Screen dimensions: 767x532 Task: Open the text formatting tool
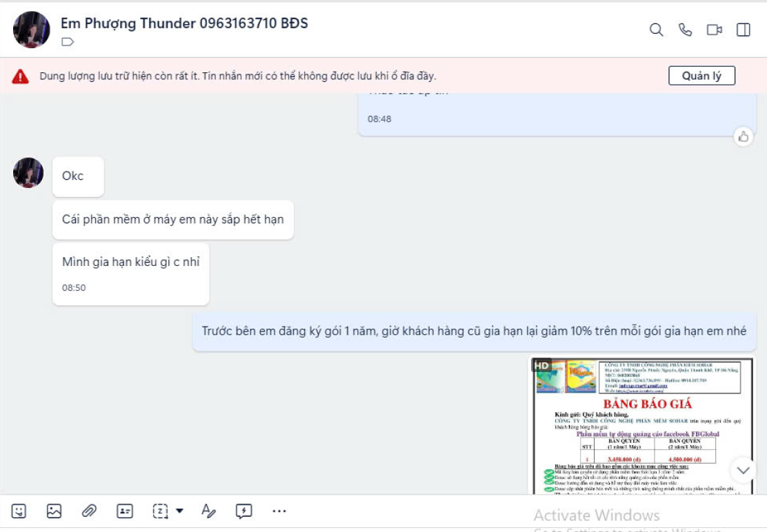(208, 511)
